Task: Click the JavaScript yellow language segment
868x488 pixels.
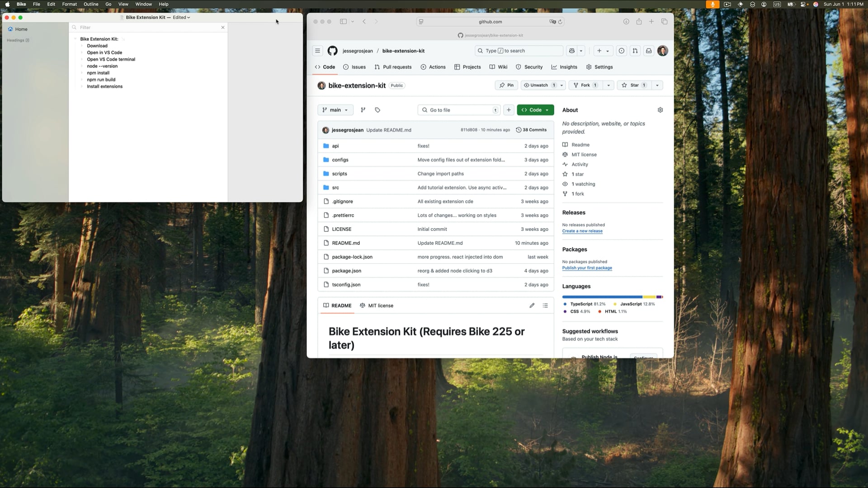Action: point(649,297)
